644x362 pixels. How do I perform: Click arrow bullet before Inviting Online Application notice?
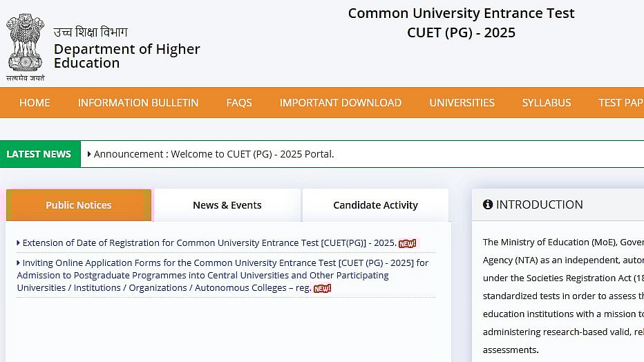click(x=19, y=263)
